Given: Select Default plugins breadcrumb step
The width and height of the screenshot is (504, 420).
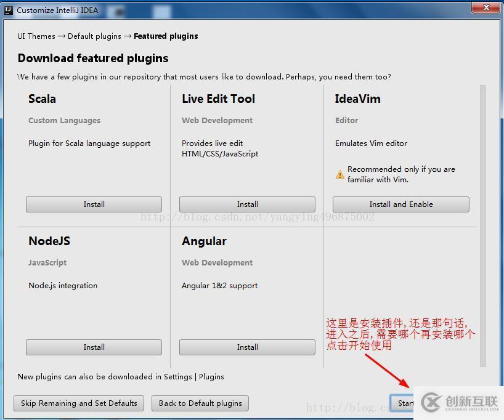Looking at the screenshot, I should pyautogui.click(x=94, y=36).
